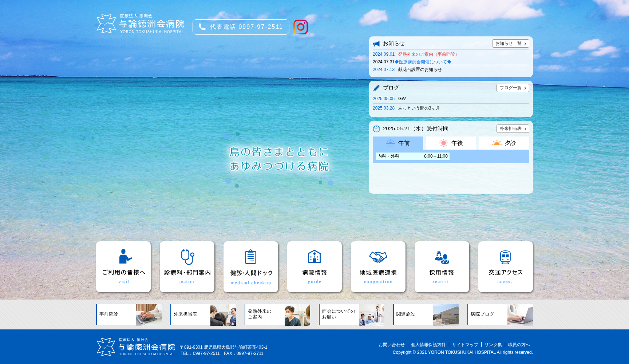Select the 健診・人間ドック clipboard tile
Image resolution: width=629 pixels, height=364 pixels.
tap(251, 266)
